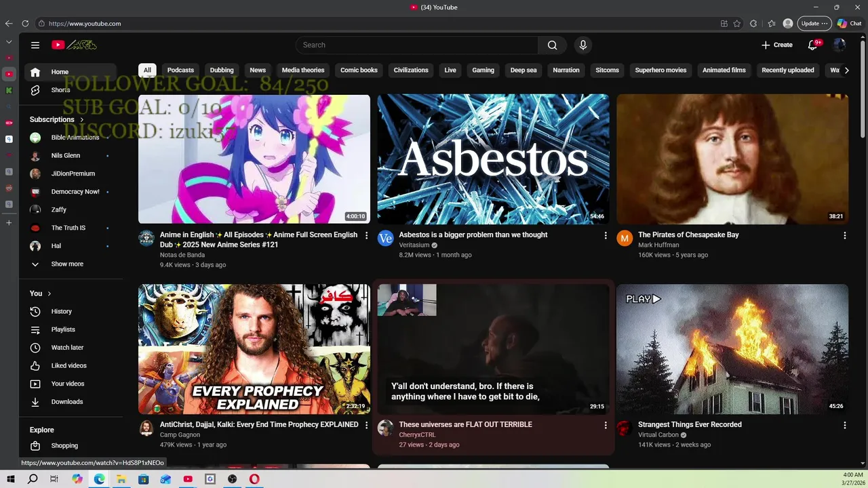
Task: Add a new vertical tab with plus
Action: tap(9, 223)
